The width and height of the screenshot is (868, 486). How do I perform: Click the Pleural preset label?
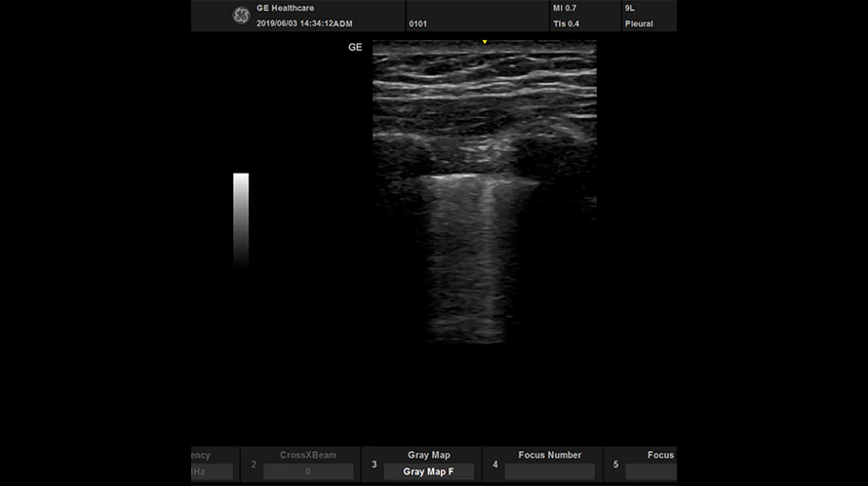tap(639, 23)
